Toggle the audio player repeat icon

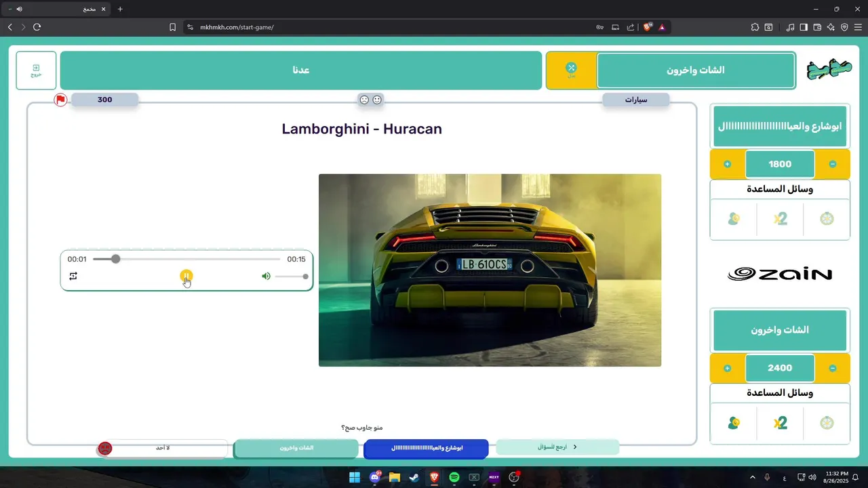point(73,277)
